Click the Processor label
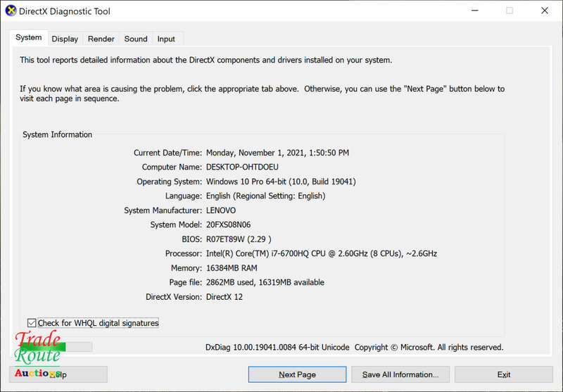 [184, 253]
